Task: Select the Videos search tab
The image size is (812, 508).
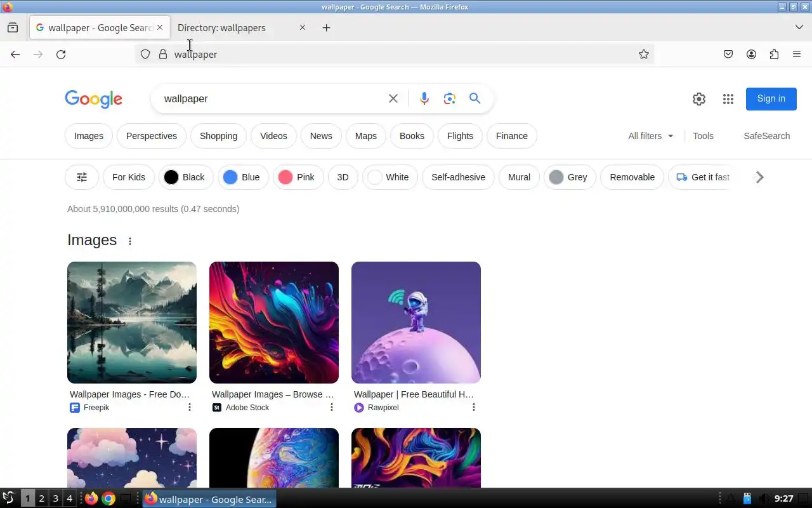Action: pos(273,136)
